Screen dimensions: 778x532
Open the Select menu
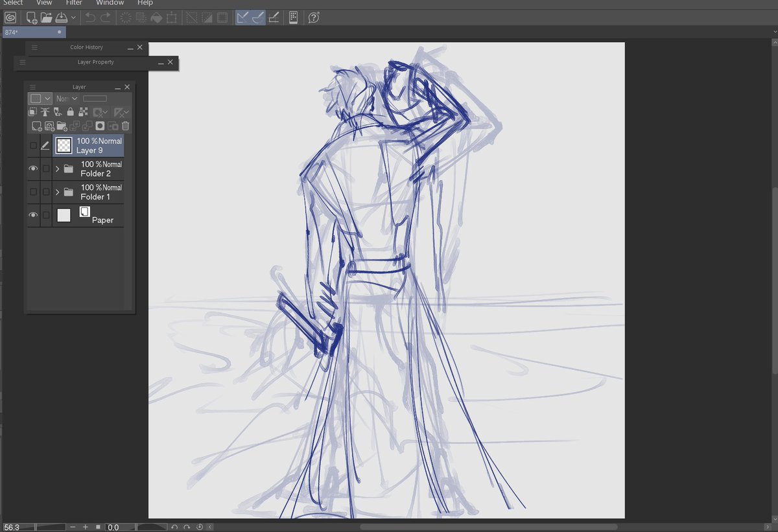13,3
